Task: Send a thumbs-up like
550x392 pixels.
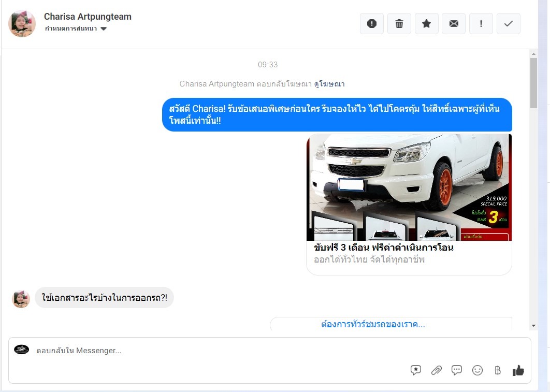Action: point(518,370)
